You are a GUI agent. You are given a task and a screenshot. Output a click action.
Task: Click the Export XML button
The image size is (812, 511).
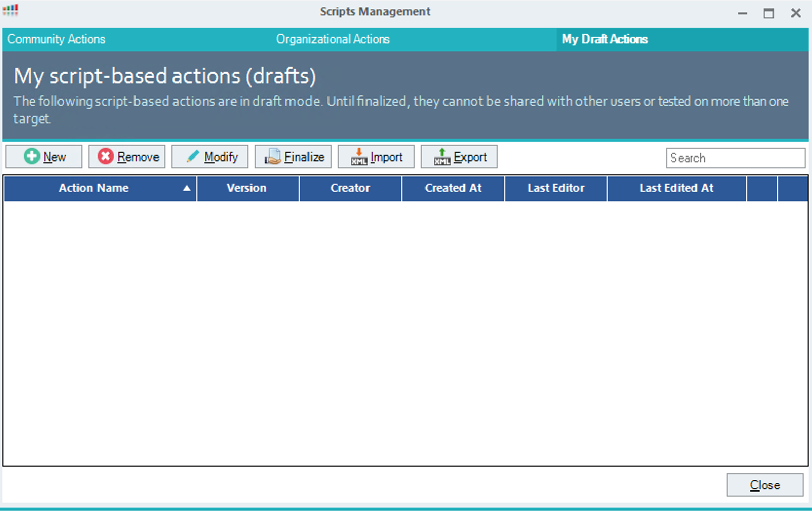pos(459,156)
